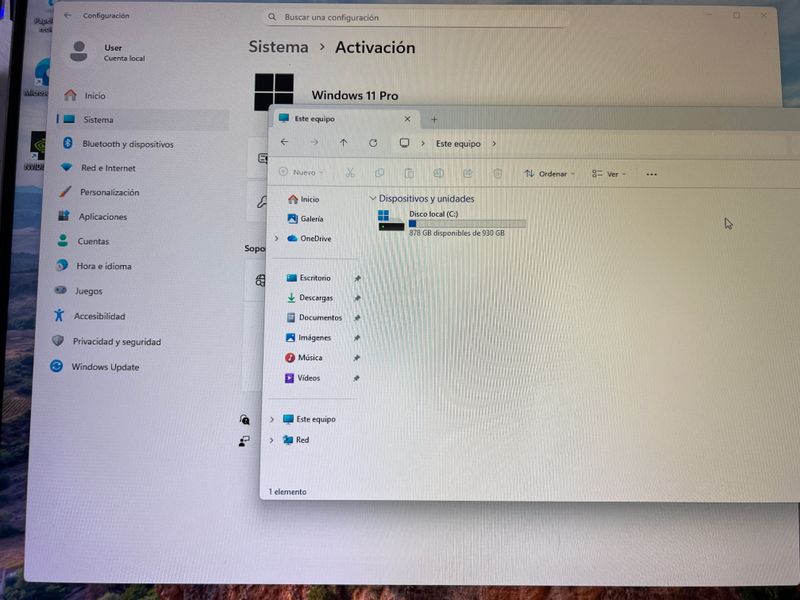Screen dimensions: 800x600
Task: Open the Nuevo menu in Explorer
Action: coord(301,172)
